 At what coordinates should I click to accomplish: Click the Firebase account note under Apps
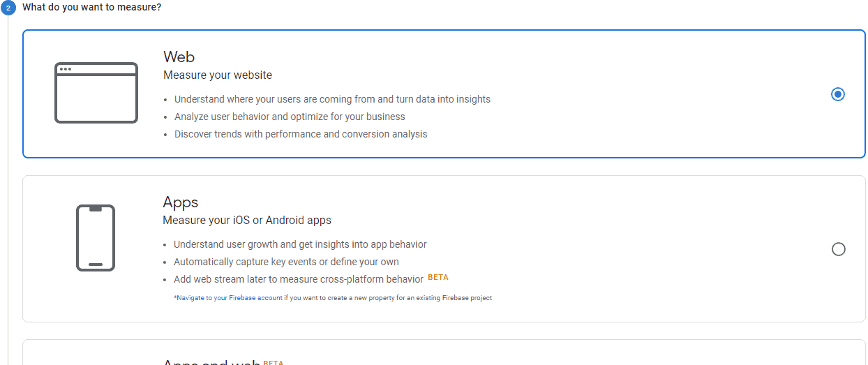tap(333, 298)
